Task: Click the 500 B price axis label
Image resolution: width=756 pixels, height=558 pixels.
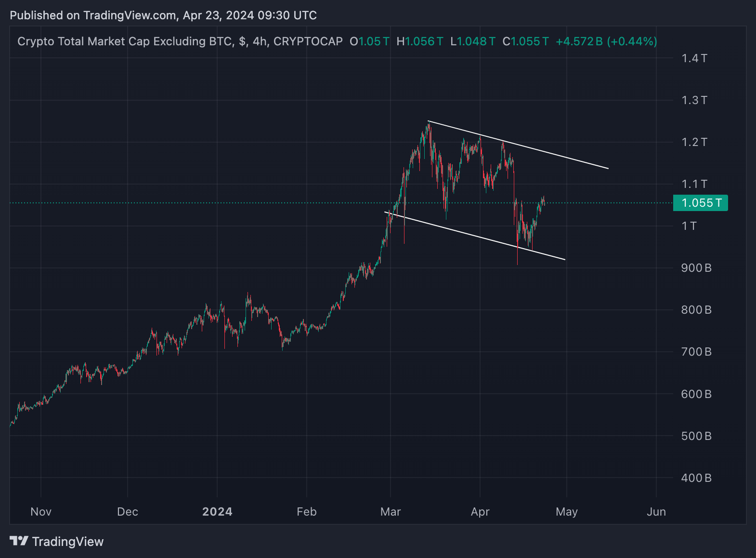Action: pyautogui.click(x=696, y=436)
